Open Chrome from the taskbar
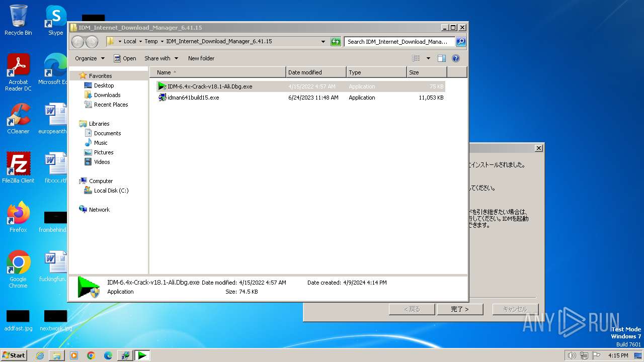 pyautogui.click(x=91, y=355)
